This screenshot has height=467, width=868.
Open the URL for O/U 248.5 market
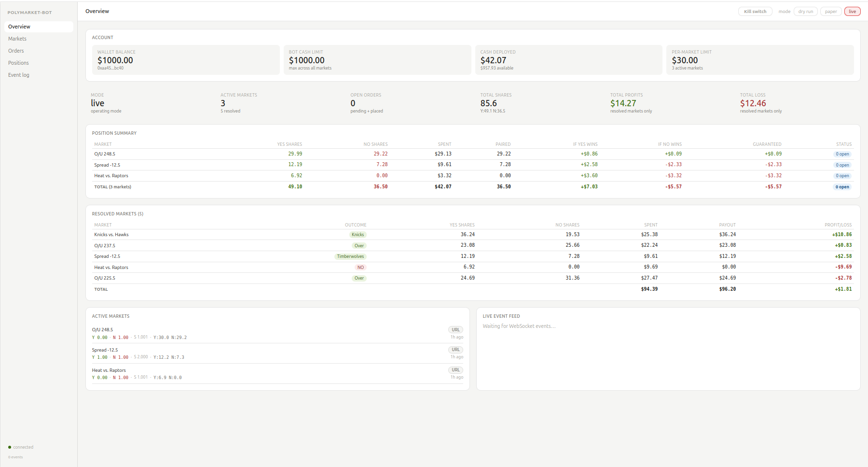pyautogui.click(x=455, y=330)
